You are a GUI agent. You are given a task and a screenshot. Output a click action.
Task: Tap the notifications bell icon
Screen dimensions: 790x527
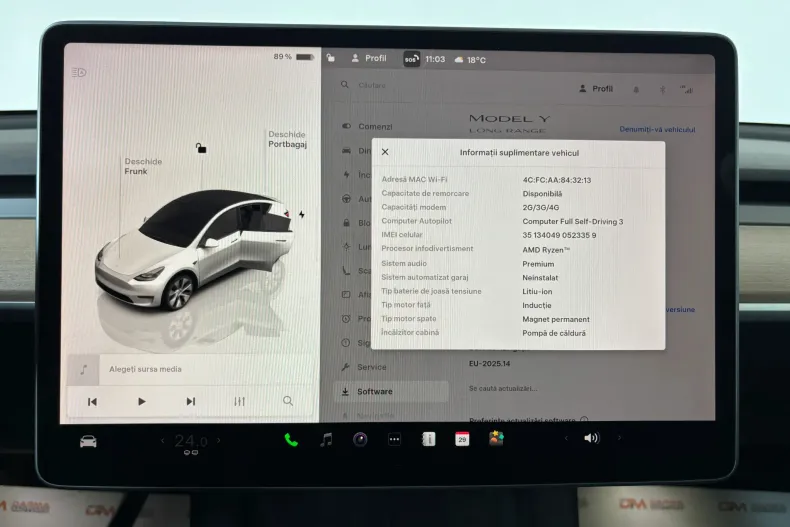point(636,90)
